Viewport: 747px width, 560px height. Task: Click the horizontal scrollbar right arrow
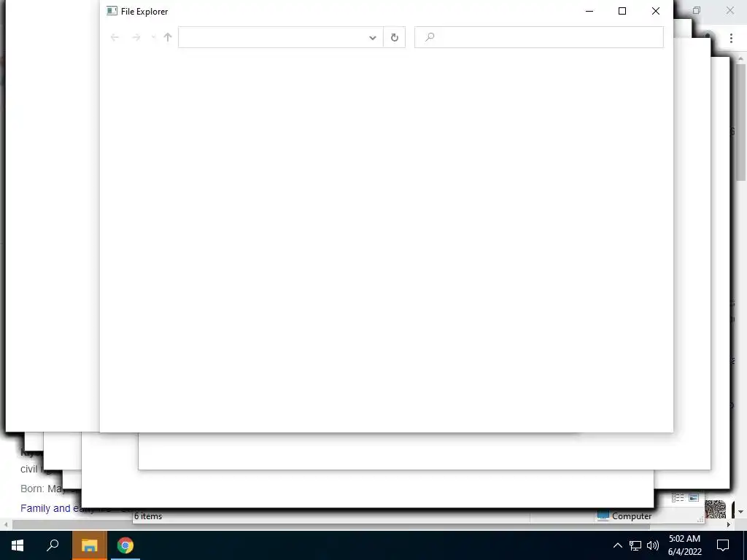point(729,525)
